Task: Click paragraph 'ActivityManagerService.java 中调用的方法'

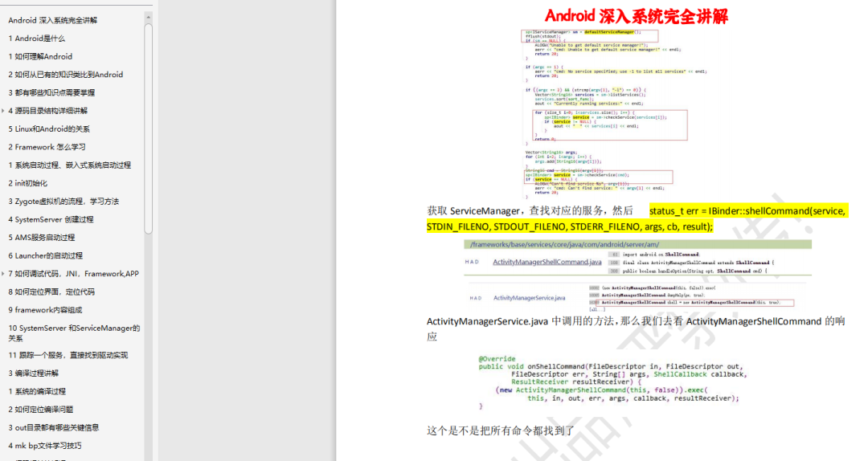Action: 636,328
